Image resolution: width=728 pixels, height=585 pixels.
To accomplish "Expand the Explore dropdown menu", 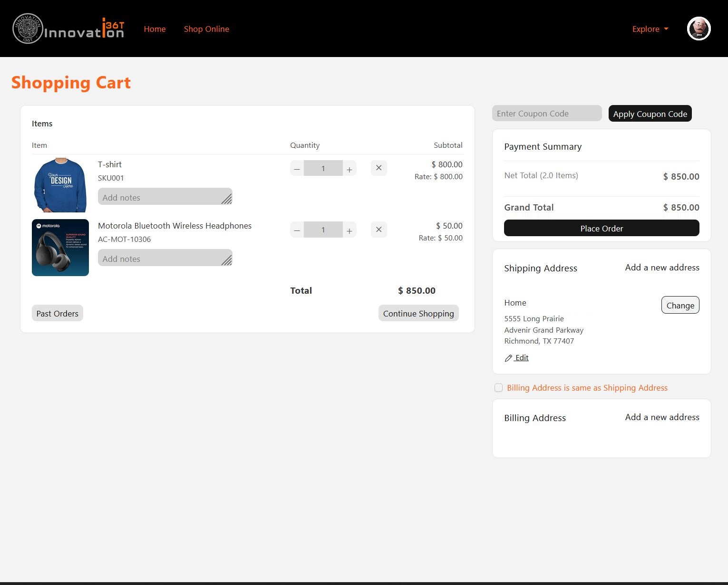I will click(650, 29).
